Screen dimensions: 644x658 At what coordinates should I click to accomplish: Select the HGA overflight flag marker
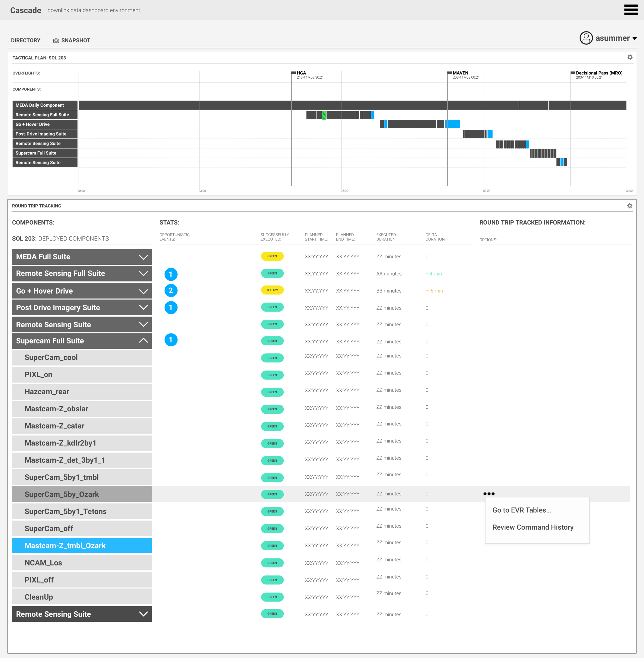[x=294, y=72]
